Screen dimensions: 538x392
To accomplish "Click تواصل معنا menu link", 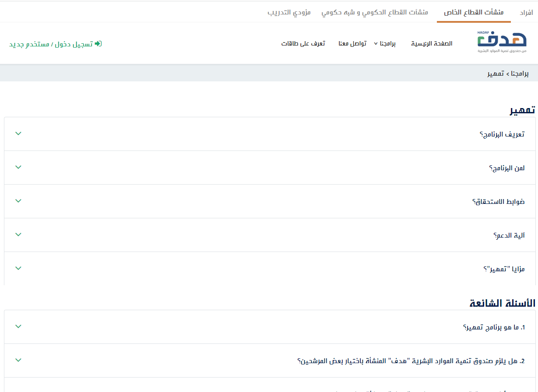I will tap(352, 44).
